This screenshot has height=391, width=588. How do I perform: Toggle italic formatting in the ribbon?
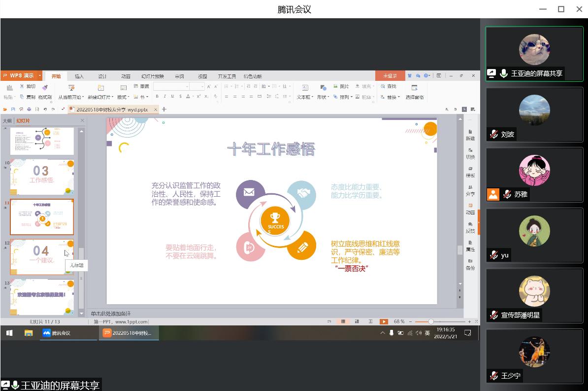click(x=165, y=97)
